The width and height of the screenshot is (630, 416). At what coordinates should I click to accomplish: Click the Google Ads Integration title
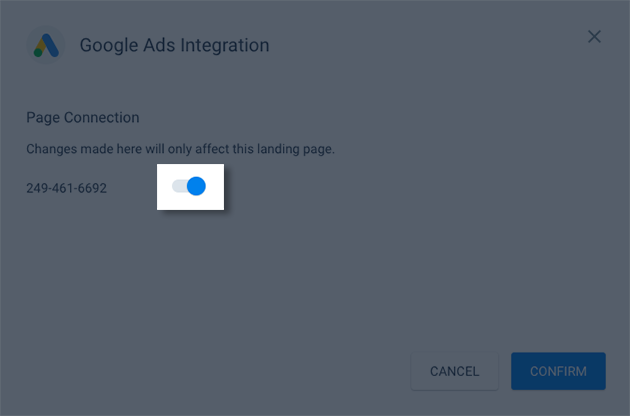point(174,45)
